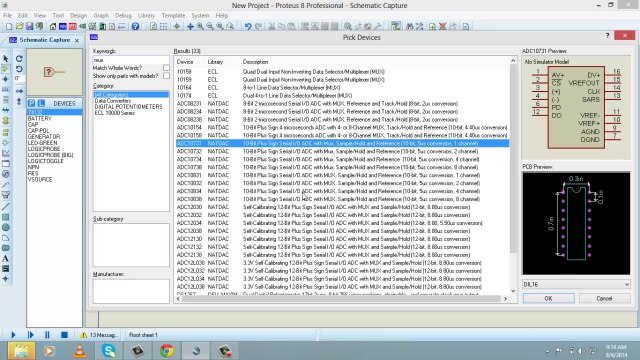640x360 pixels.
Task: Click the L library button in Devices
Action: click(41, 103)
